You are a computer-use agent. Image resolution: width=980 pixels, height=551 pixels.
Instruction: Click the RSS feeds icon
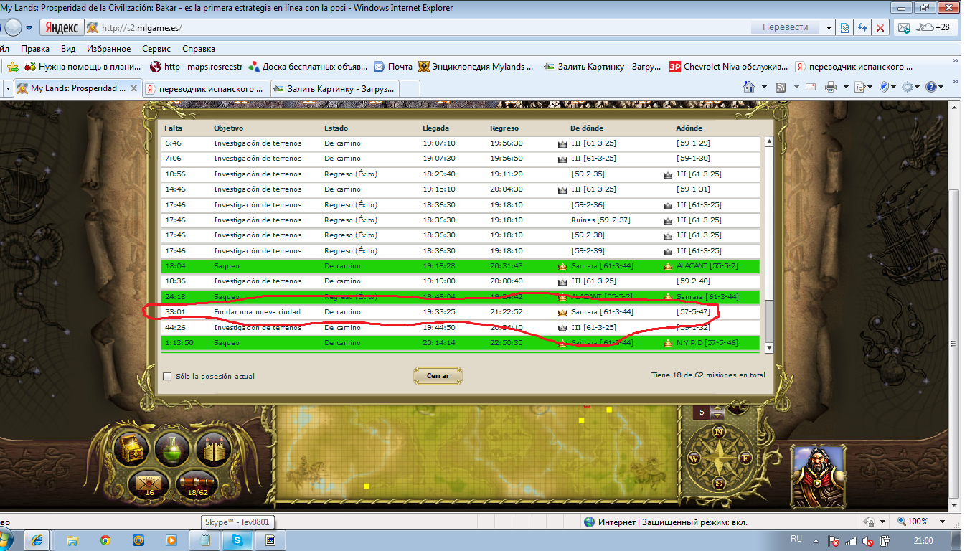(x=780, y=87)
